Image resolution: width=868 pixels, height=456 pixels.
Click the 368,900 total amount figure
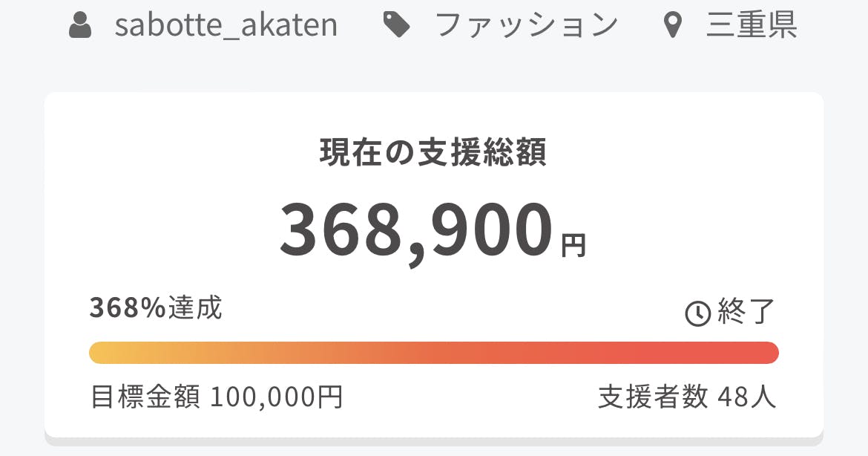(415, 230)
